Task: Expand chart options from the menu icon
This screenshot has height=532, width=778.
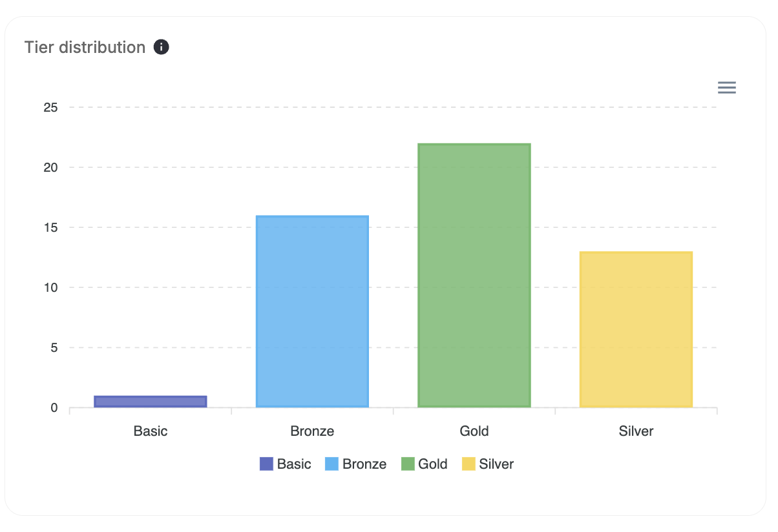Action: click(726, 87)
